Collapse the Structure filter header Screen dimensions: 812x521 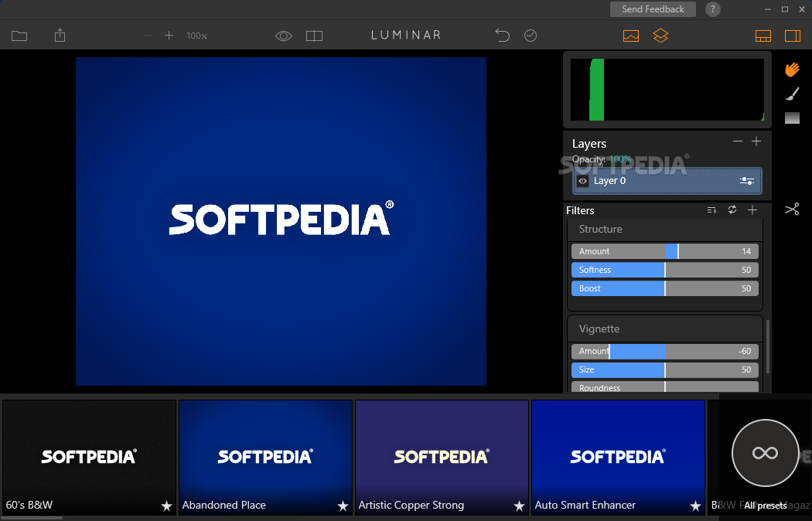coord(665,230)
